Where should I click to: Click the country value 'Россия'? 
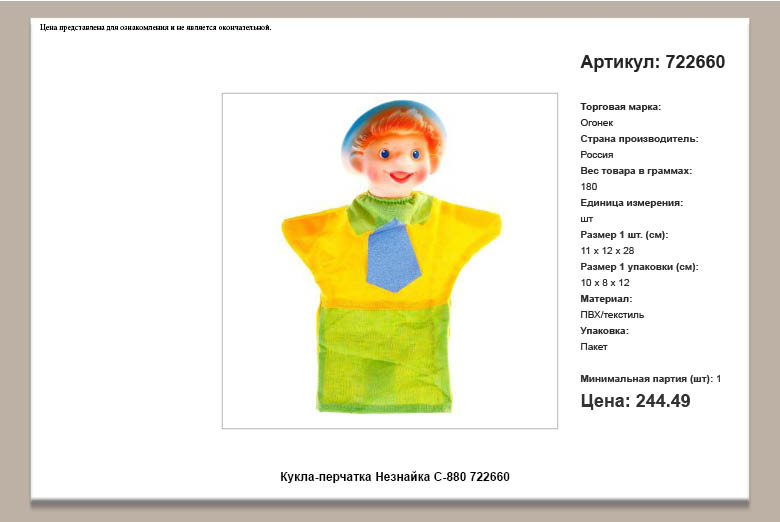[596, 155]
